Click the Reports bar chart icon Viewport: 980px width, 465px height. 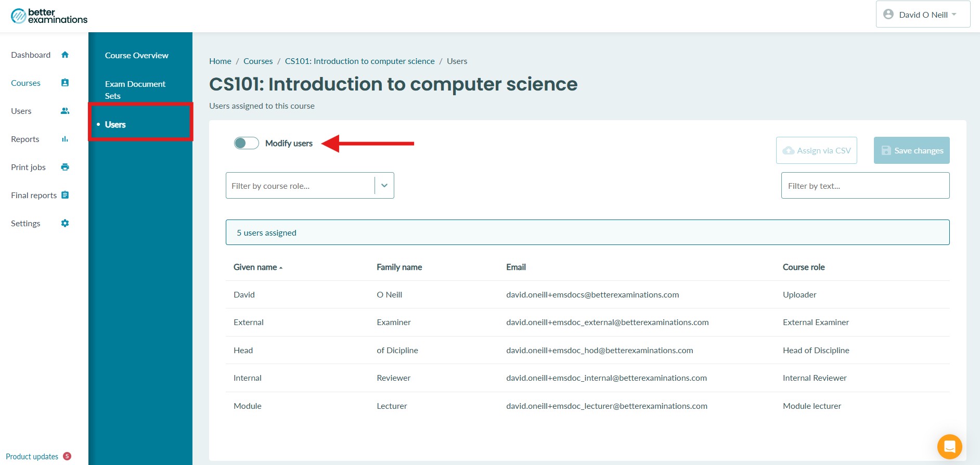point(65,139)
